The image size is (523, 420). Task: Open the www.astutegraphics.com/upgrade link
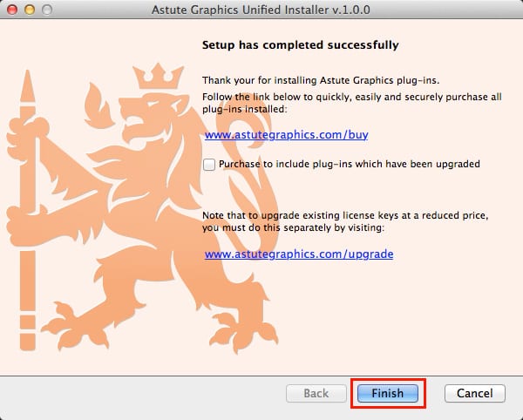click(x=299, y=254)
